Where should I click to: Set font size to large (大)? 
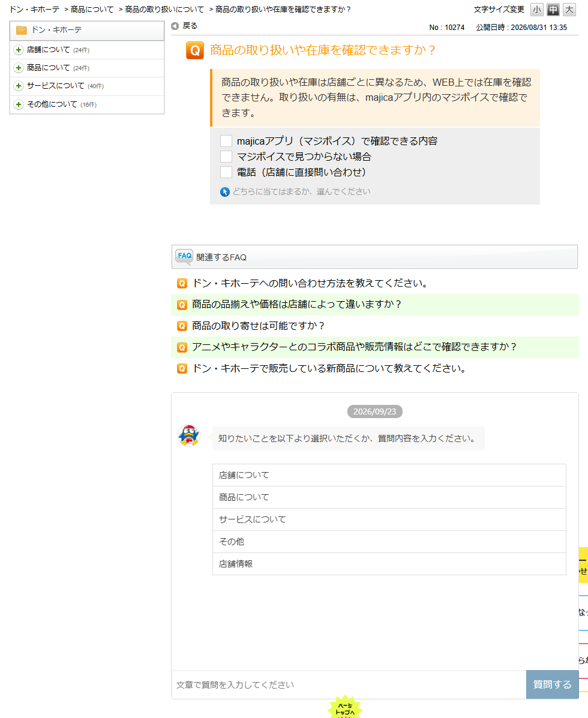[569, 10]
